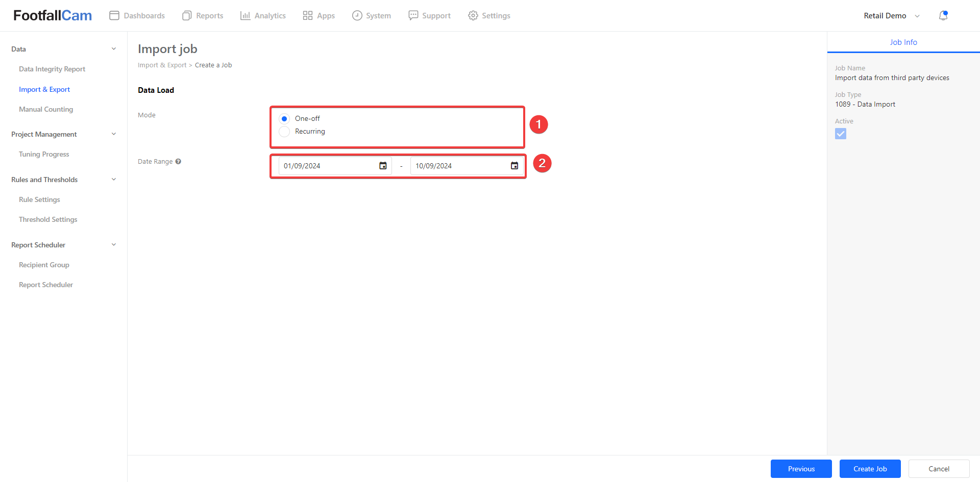Click the job name 'Import data from third party devices'
The height and width of the screenshot is (482, 980).
click(892, 78)
